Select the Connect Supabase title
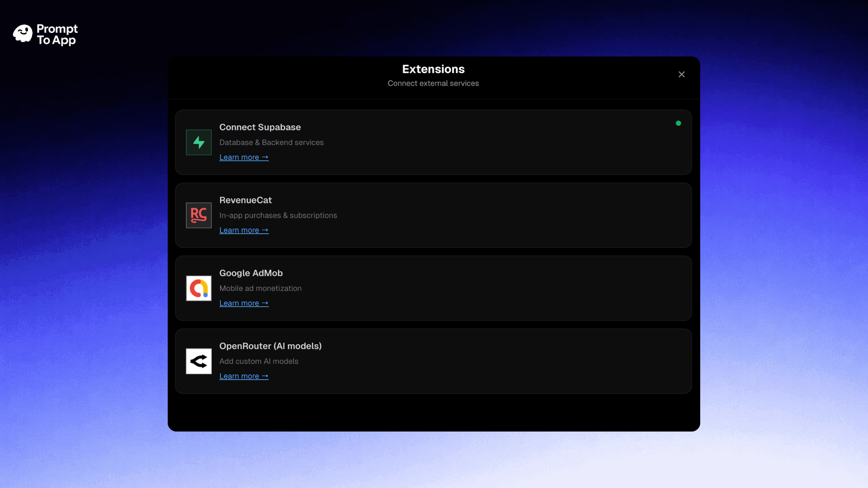Screen dimensions: 868x488 [x=259, y=127]
